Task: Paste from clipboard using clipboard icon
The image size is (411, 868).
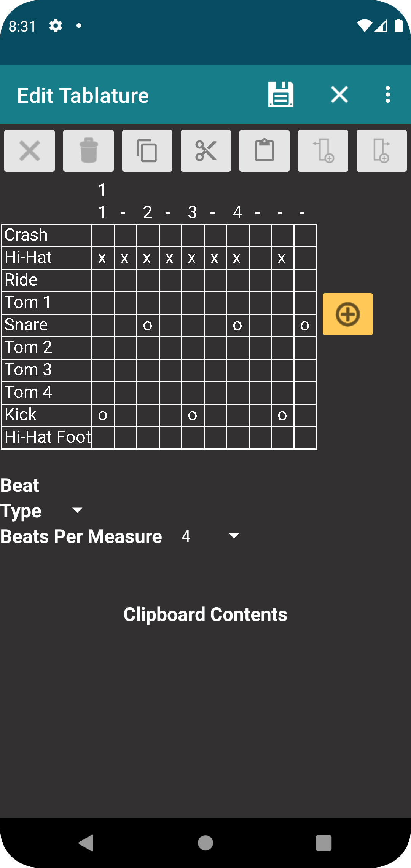Action: [x=264, y=150]
